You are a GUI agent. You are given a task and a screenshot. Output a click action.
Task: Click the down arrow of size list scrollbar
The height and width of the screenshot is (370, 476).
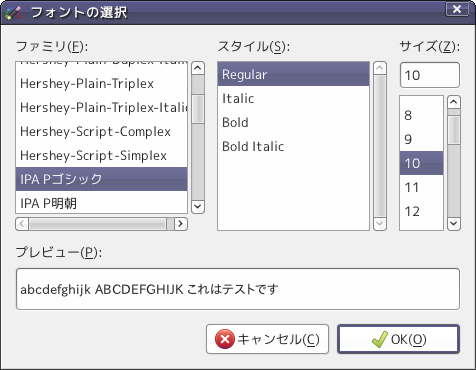click(454, 224)
